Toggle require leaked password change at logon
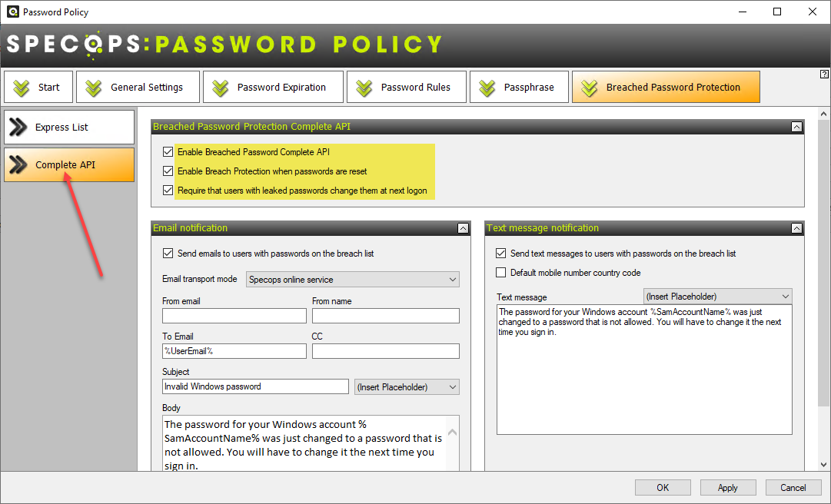The width and height of the screenshot is (831, 504). [168, 190]
